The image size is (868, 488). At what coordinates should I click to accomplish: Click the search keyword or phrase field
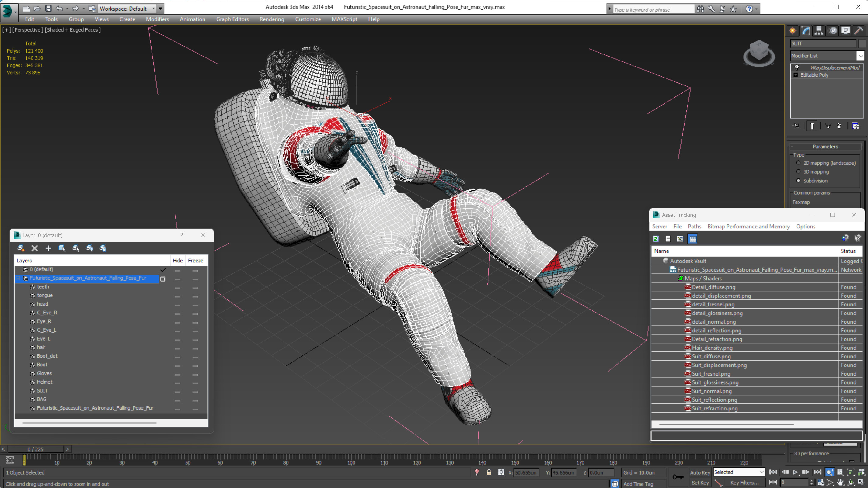tap(654, 9)
